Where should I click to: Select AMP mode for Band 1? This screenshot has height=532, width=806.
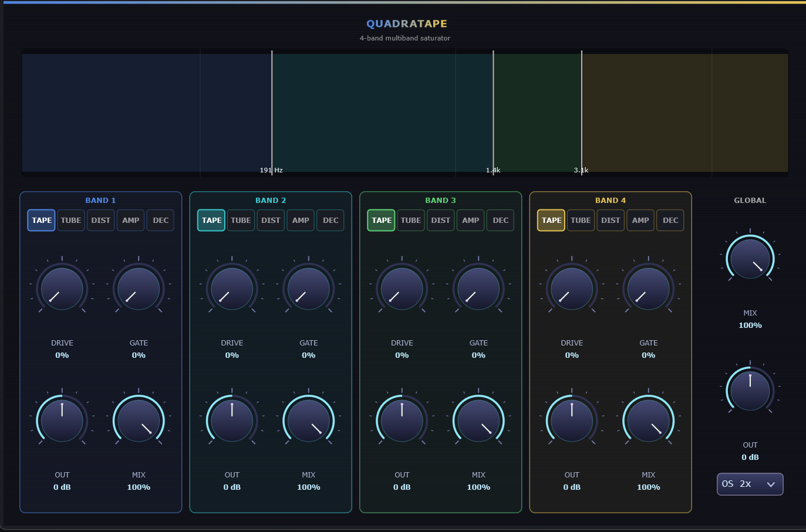pyautogui.click(x=131, y=221)
